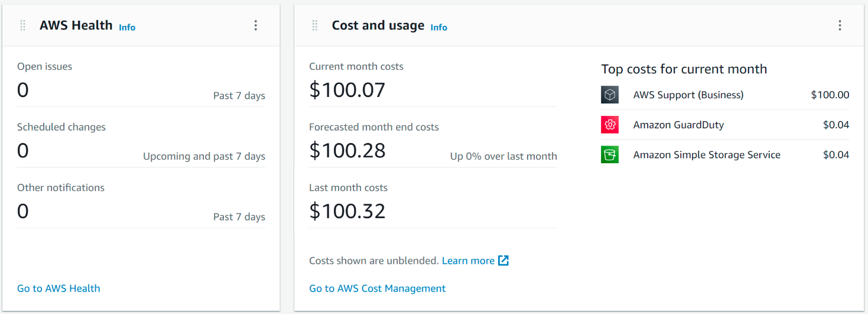This screenshot has width=868, height=314.
Task: Click the 'Costs shown are unblended.' text
Action: click(x=374, y=261)
